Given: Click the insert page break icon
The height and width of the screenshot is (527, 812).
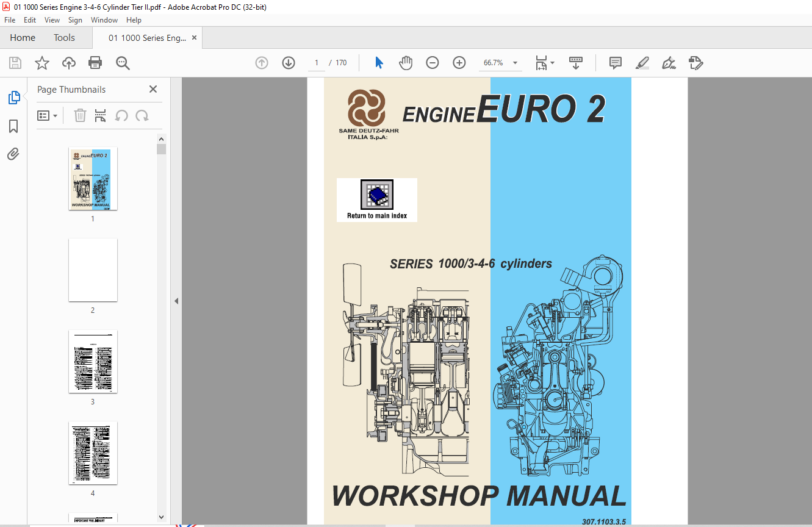Looking at the screenshot, I should [x=101, y=115].
